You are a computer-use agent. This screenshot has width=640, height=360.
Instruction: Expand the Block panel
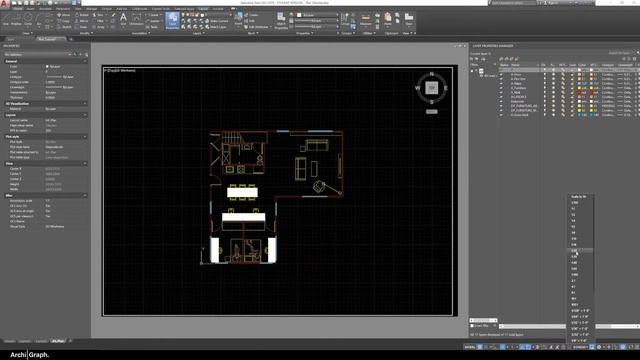point(252,33)
